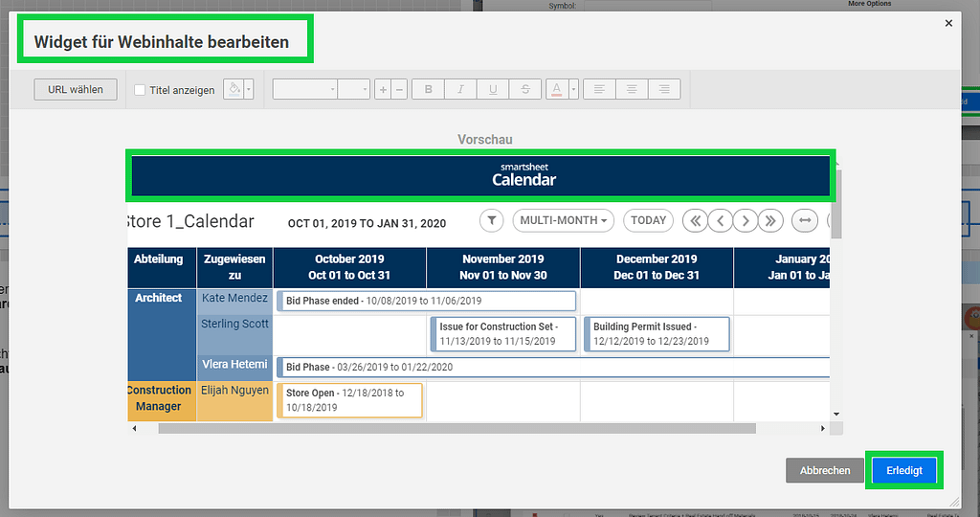Click the TODAY button
The image size is (980, 517).
tap(648, 220)
